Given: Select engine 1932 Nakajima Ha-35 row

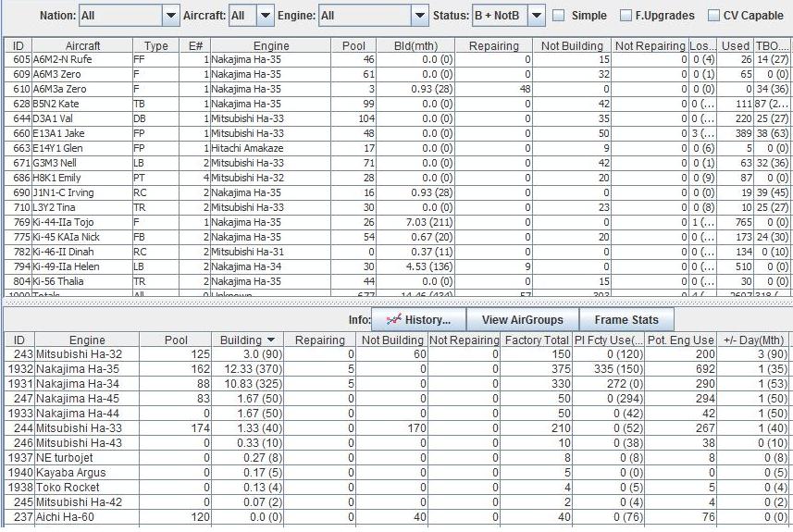Looking at the screenshot, I should [x=397, y=368].
